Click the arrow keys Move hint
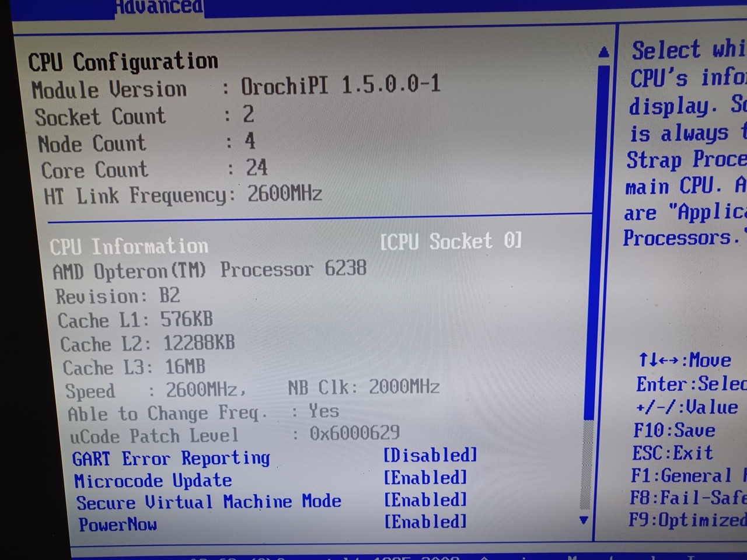This screenshot has height=560, width=747. (x=684, y=360)
